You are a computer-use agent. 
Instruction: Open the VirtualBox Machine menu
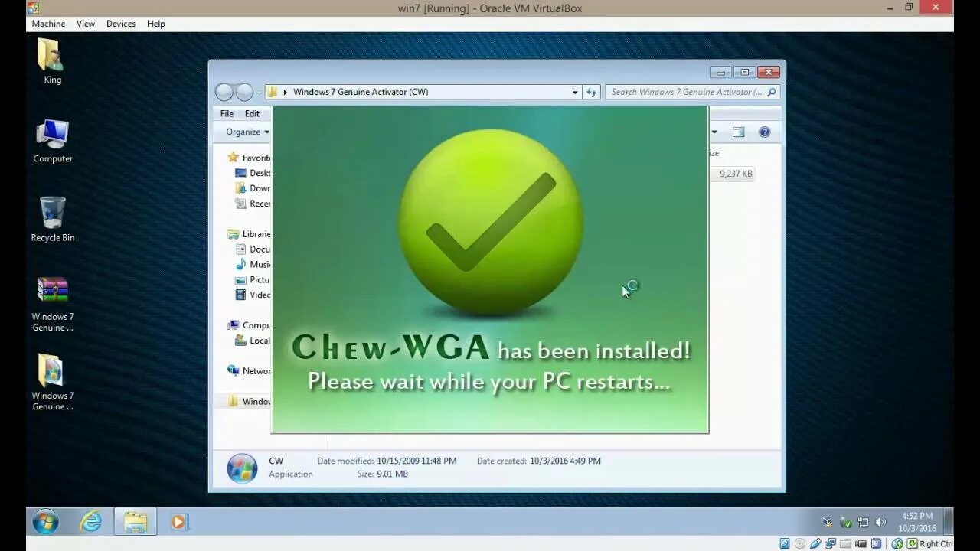coord(48,24)
